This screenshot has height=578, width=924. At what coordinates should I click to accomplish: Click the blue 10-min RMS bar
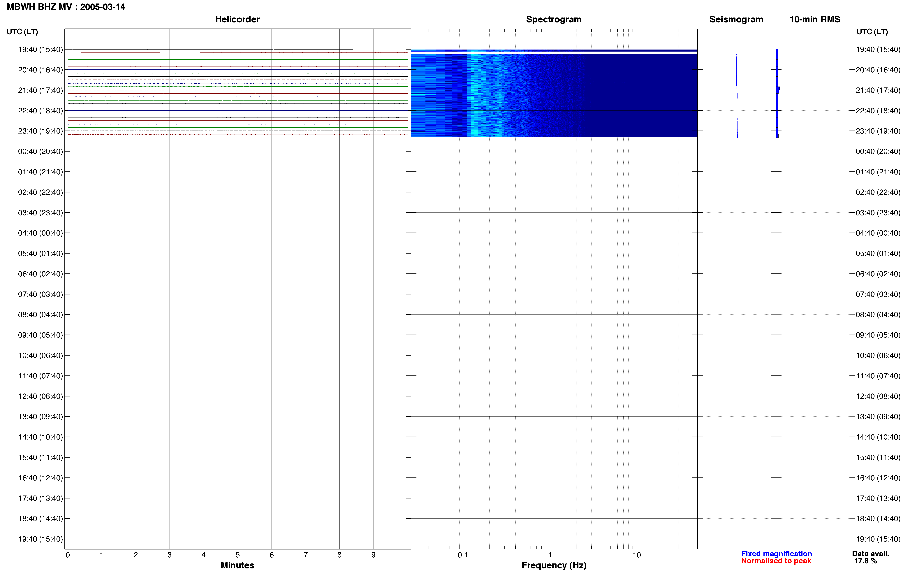pyautogui.click(x=777, y=93)
